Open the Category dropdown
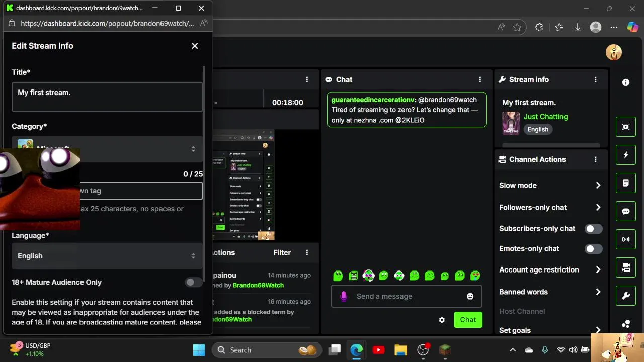This screenshot has height=362, width=644. pyautogui.click(x=107, y=149)
